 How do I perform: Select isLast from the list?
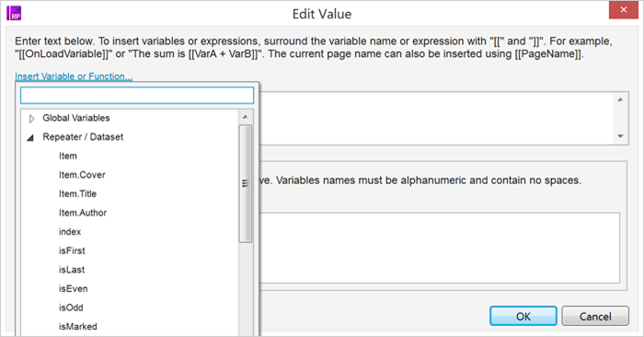[x=72, y=269]
